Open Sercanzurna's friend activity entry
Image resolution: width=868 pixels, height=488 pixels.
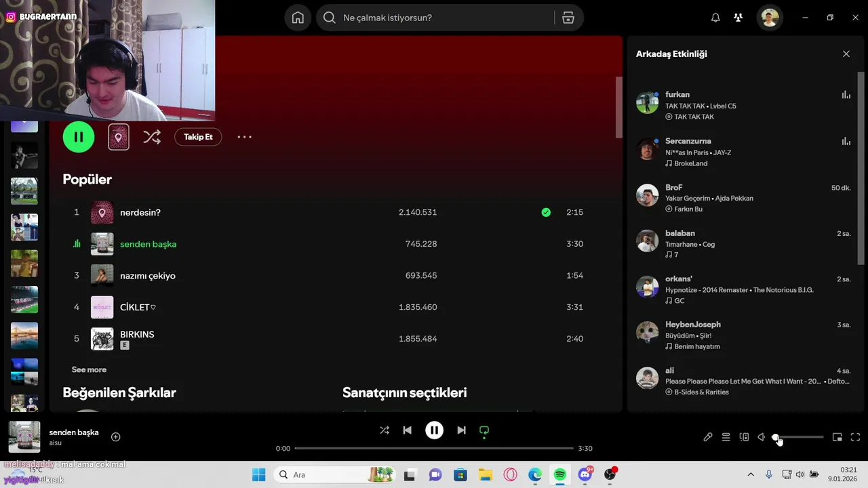pos(743,152)
